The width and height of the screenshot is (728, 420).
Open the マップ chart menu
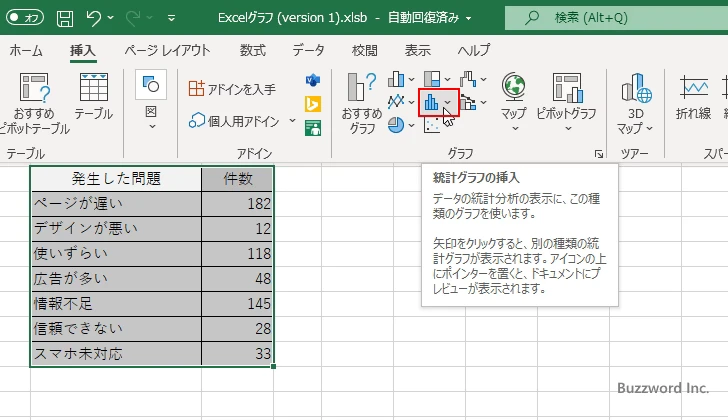[514, 102]
